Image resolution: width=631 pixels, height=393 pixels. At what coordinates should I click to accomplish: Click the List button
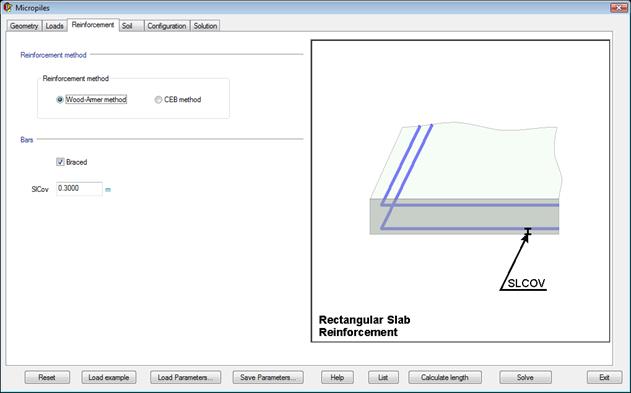coord(384,377)
